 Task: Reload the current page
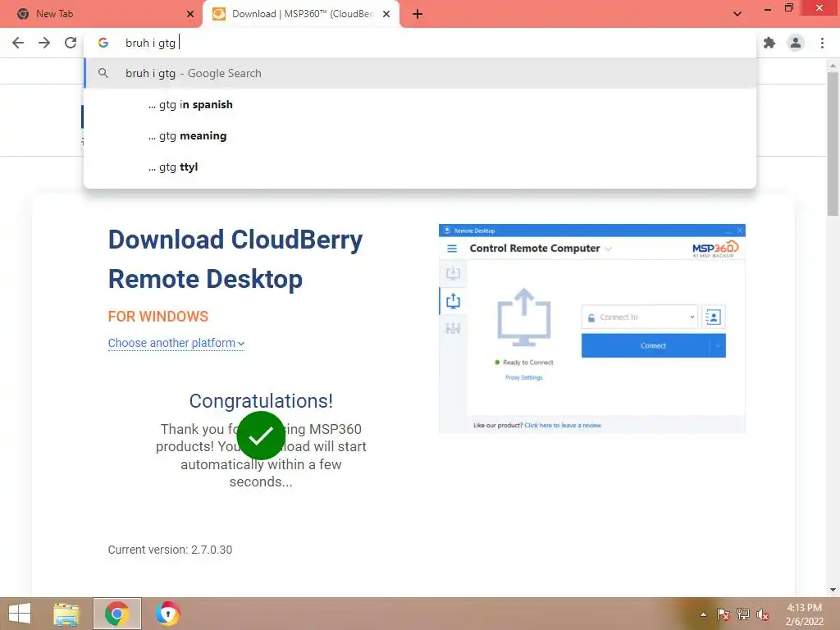(x=71, y=43)
